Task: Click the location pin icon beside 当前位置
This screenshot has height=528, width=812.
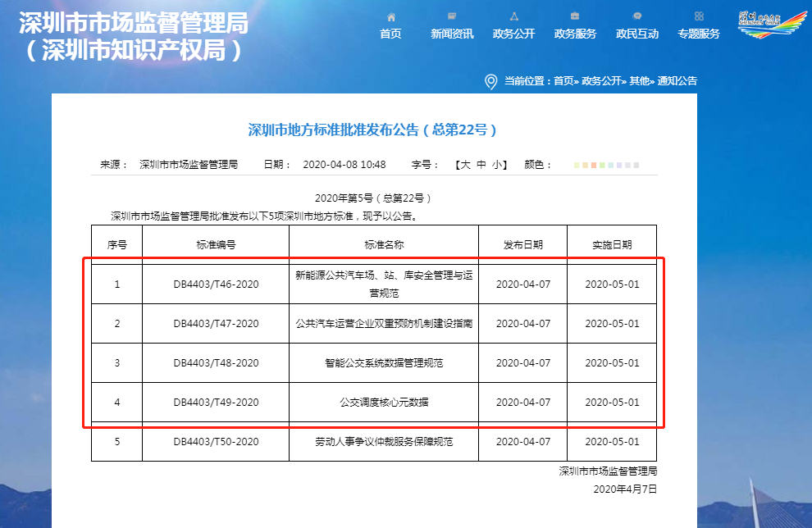Action: coord(491,81)
